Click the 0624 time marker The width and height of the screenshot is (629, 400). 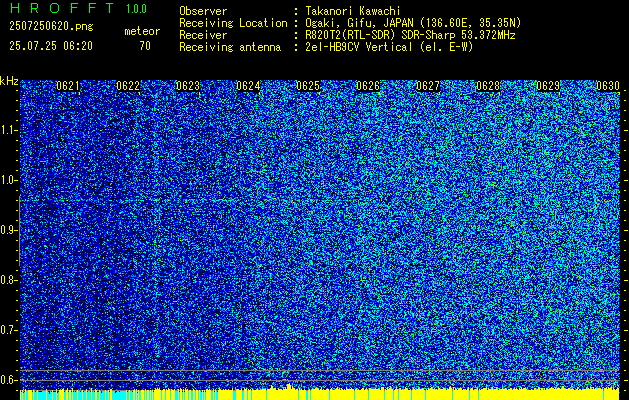248,86
